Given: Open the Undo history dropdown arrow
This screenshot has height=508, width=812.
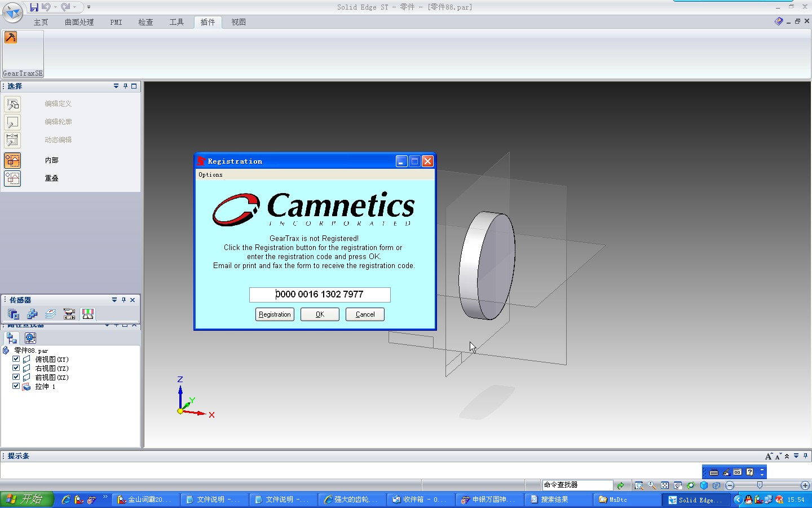Looking at the screenshot, I should (x=55, y=7).
